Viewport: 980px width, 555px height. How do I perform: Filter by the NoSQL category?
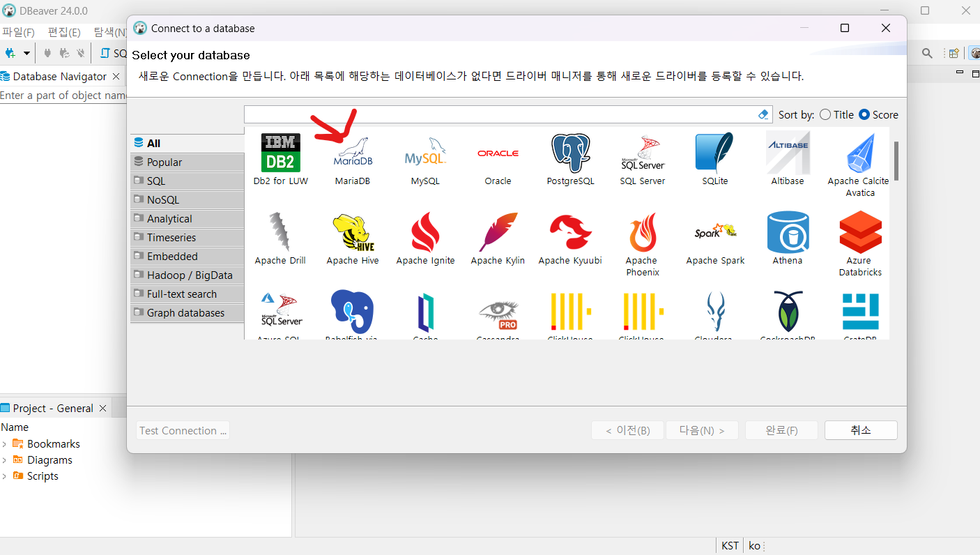pos(187,199)
